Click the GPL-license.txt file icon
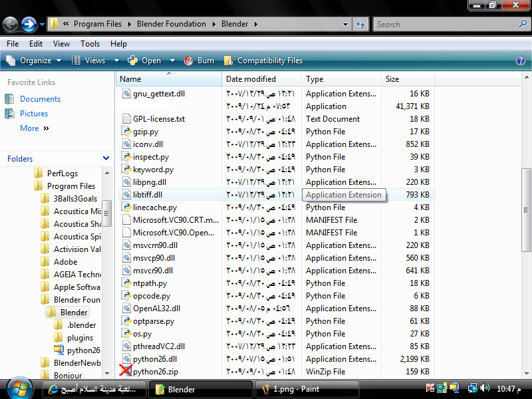This screenshot has width=532, height=399. point(126,119)
